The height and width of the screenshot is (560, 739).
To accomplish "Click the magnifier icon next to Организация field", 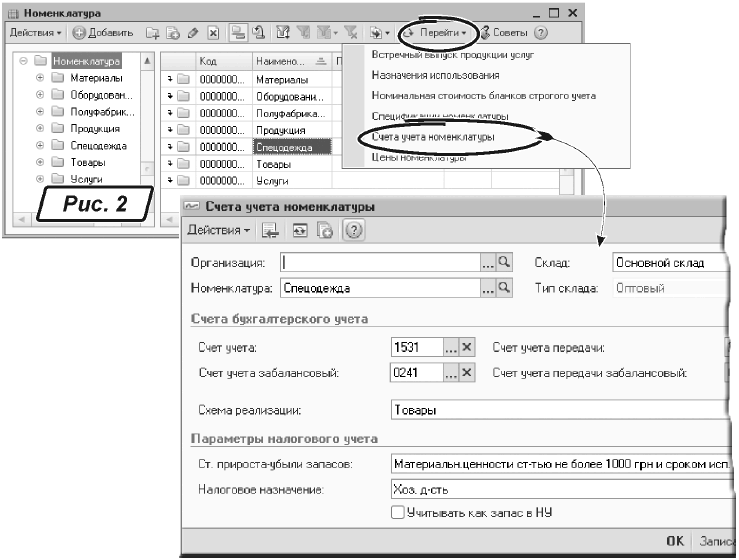I will pos(504,263).
